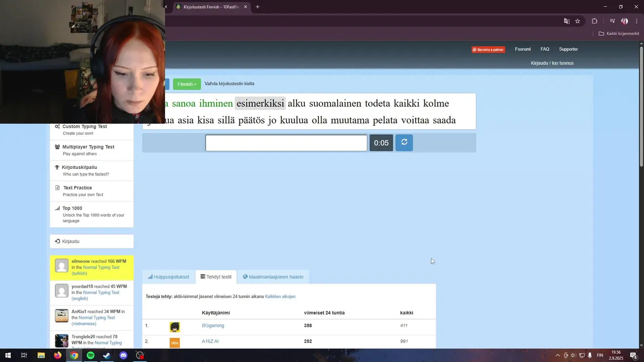The height and width of the screenshot is (362, 644).
Task: Open Firefox from the taskbar
Action: [x=57, y=355]
